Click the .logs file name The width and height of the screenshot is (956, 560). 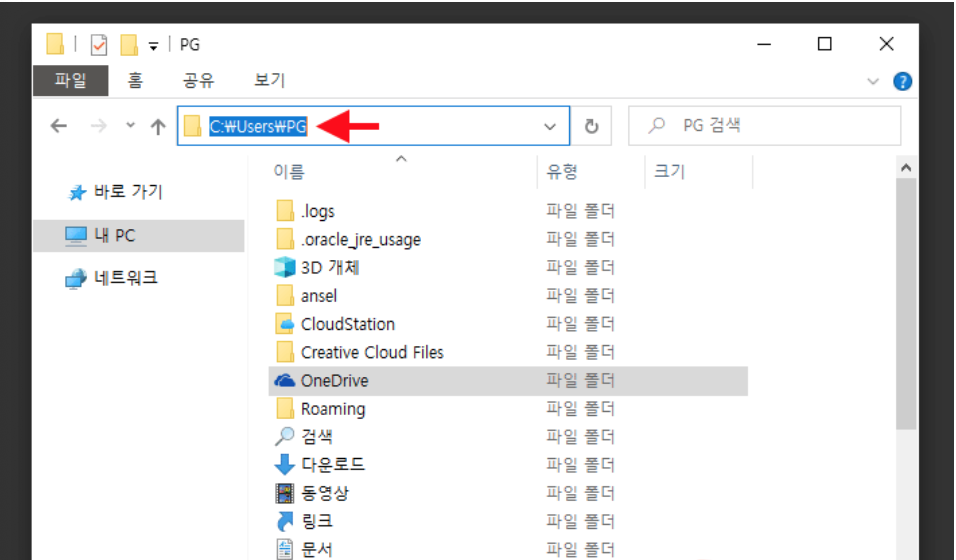pos(318,211)
